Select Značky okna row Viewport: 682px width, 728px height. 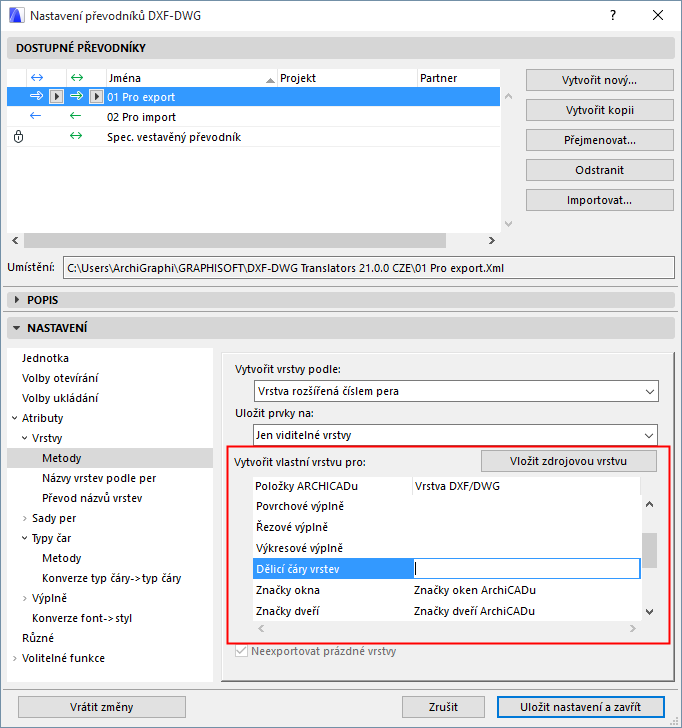[x=447, y=590]
